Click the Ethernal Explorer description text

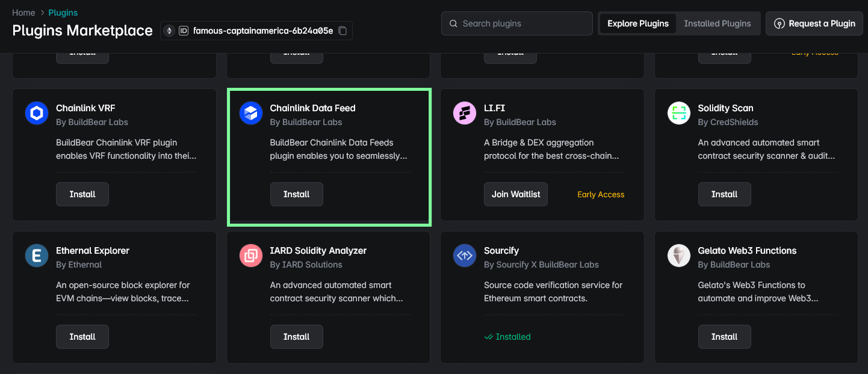pyautogui.click(x=123, y=292)
